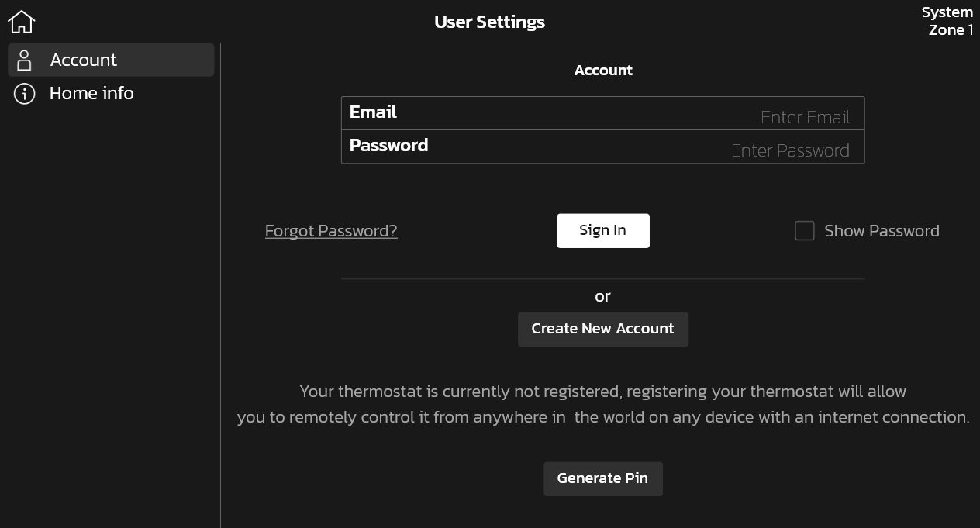Image resolution: width=980 pixels, height=528 pixels.
Task: Click the "or" separator text
Action: [x=602, y=296]
